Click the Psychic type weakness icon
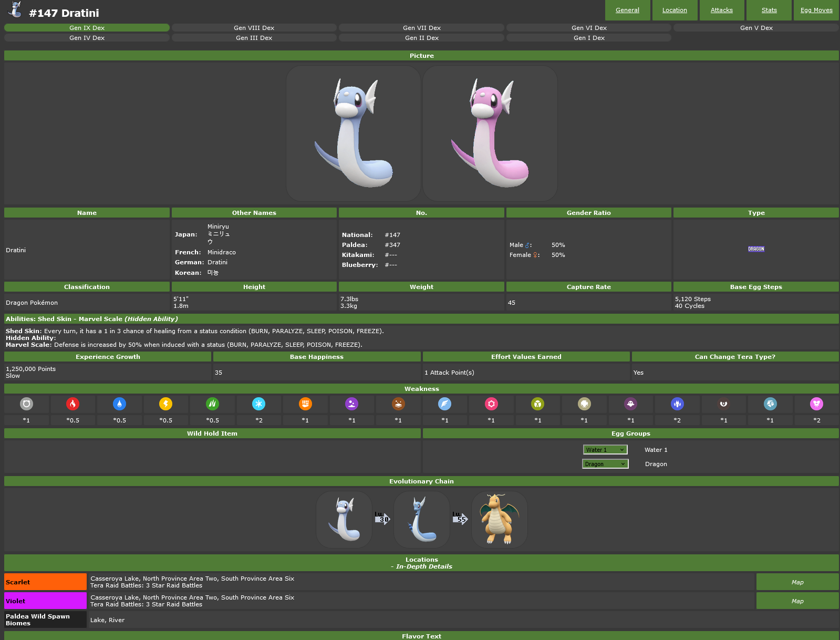Screen dimensions: 840x640 pos(491,404)
